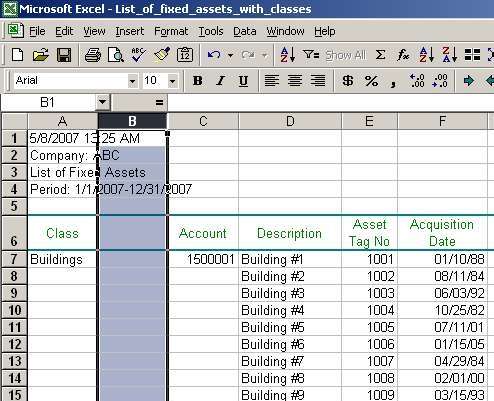
Task: Save the workbook with the floppy disk icon
Action: click(64, 54)
